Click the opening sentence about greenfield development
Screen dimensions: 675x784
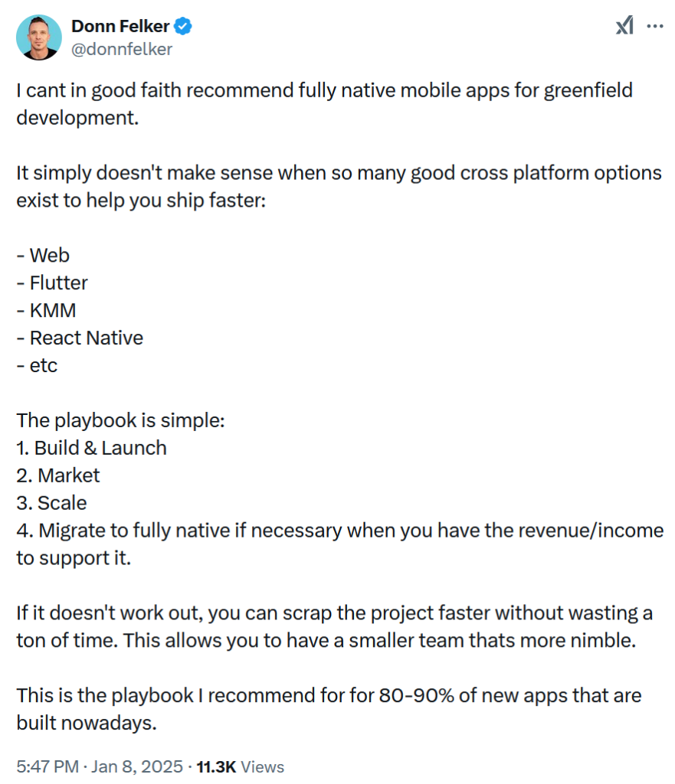coord(324,104)
